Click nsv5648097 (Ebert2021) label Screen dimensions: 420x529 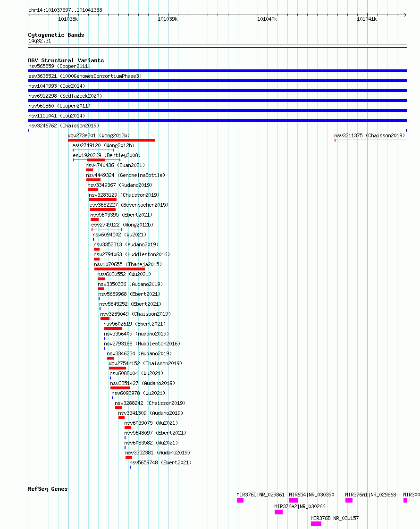click(x=155, y=433)
